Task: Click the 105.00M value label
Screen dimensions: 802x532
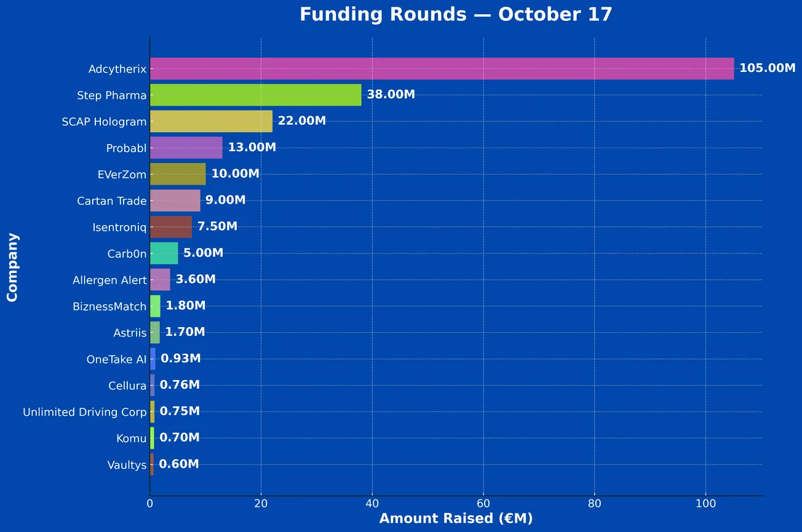Action: (767, 68)
